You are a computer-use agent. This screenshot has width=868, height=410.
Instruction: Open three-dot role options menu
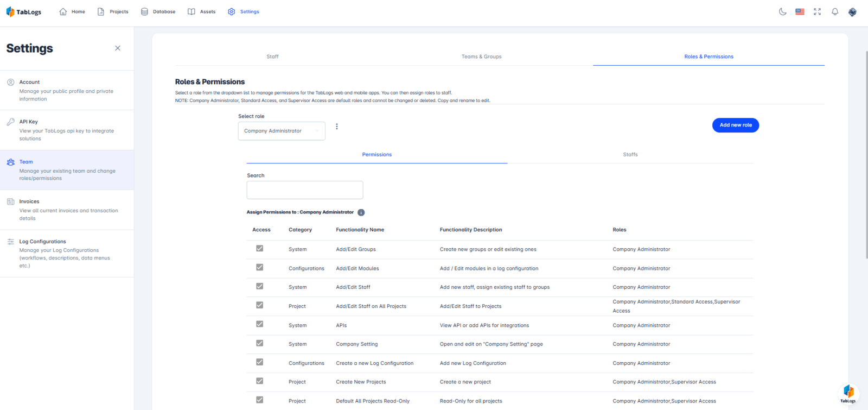[x=337, y=127]
